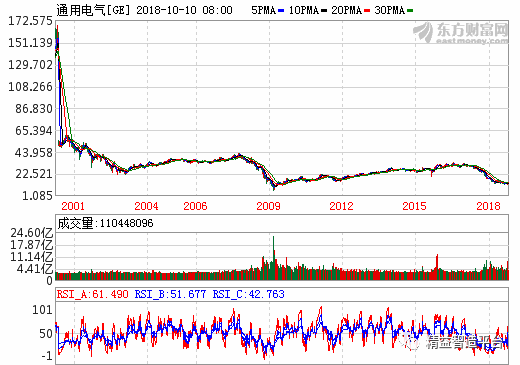Click the 172.575 price axis label

click(x=30, y=21)
